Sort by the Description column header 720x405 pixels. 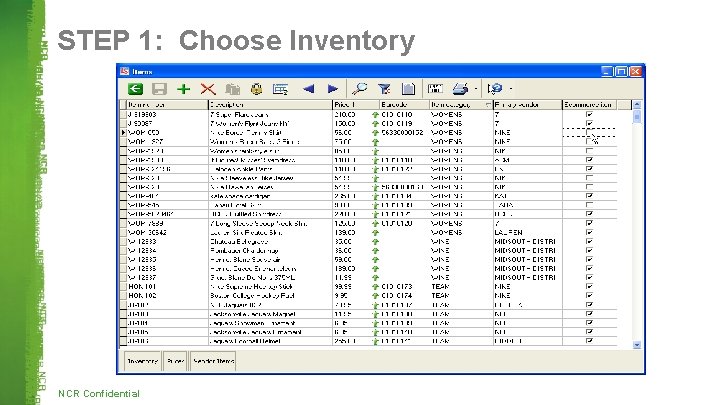pos(270,105)
